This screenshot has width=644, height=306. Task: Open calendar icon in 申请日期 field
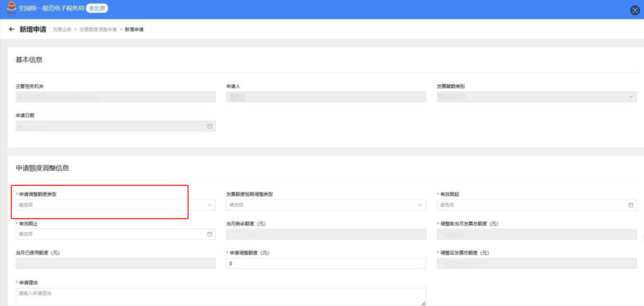tap(209, 126)
